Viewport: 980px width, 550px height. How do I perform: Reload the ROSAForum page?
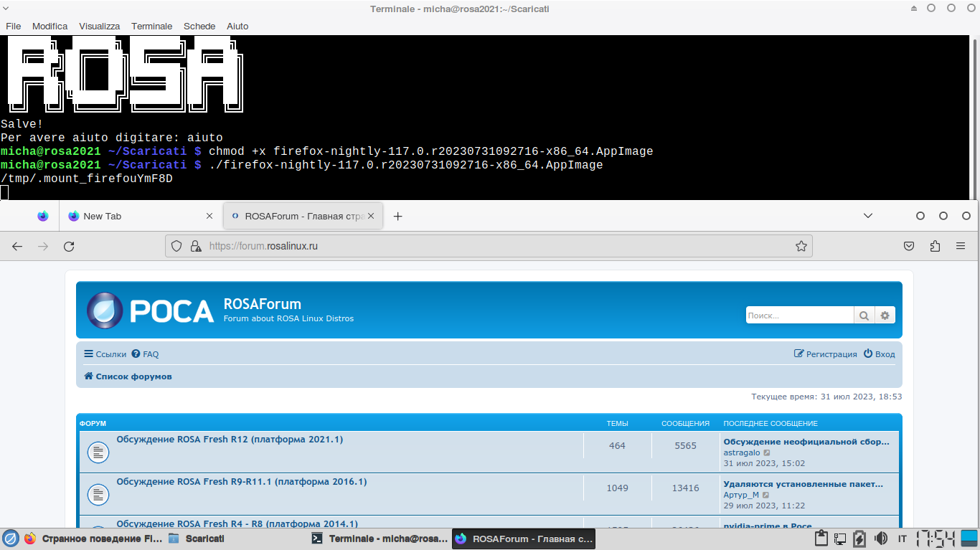[x=69, y=246]
